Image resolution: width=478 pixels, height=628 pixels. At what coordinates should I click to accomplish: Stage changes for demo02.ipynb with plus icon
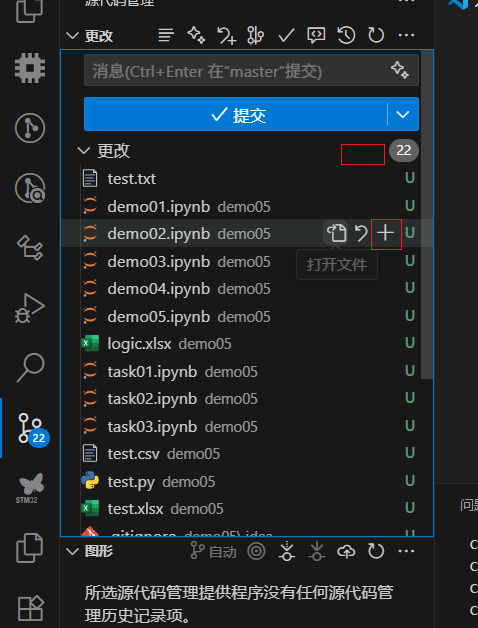coord(385,233)
